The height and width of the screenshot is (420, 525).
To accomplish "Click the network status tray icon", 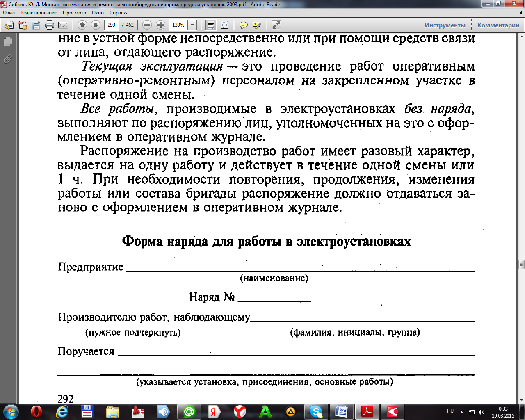I will point(472,412).
